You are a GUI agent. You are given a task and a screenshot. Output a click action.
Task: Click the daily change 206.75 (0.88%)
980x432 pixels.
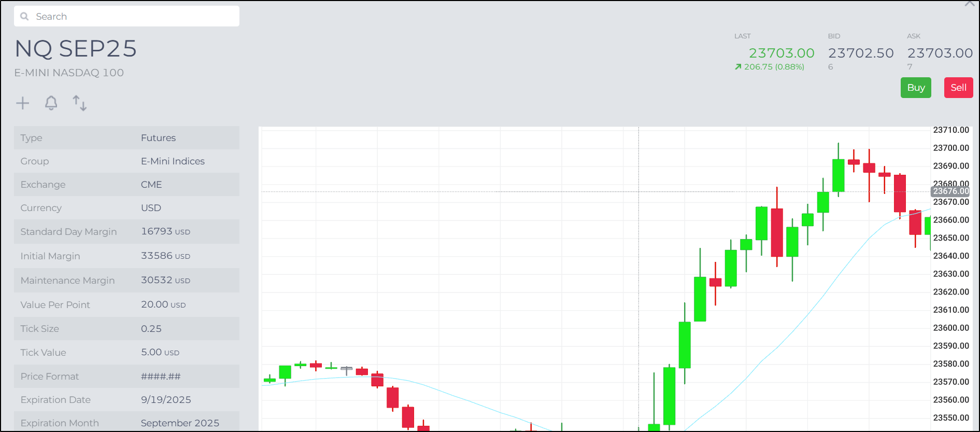tap(770, 67)
